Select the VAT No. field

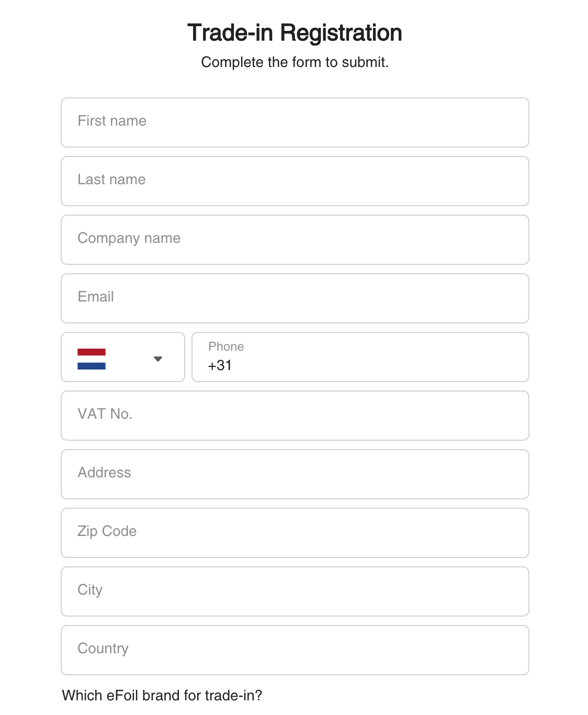pos(295,416)
